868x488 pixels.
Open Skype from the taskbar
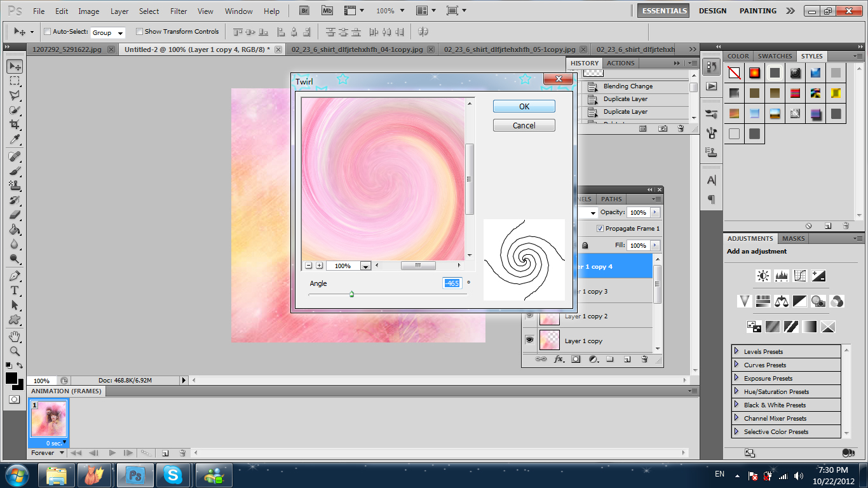[x=173, y=475]
